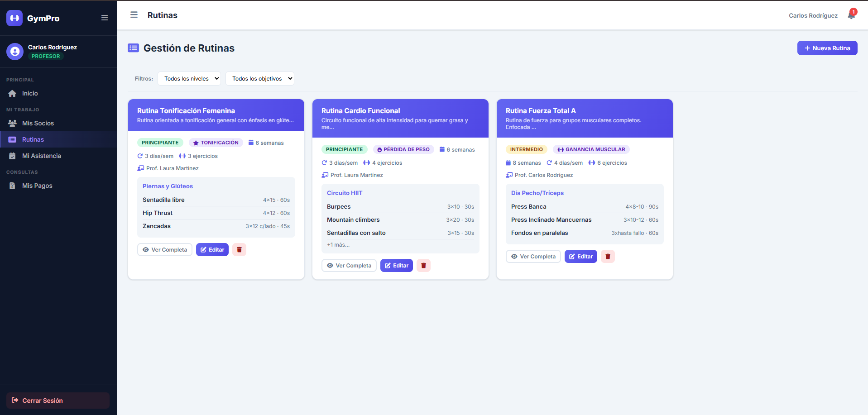Viewport: 868px width, 415px height.
Task: Toggle the menu icon next to Rutinas title
Action: [x=134, y=15]
